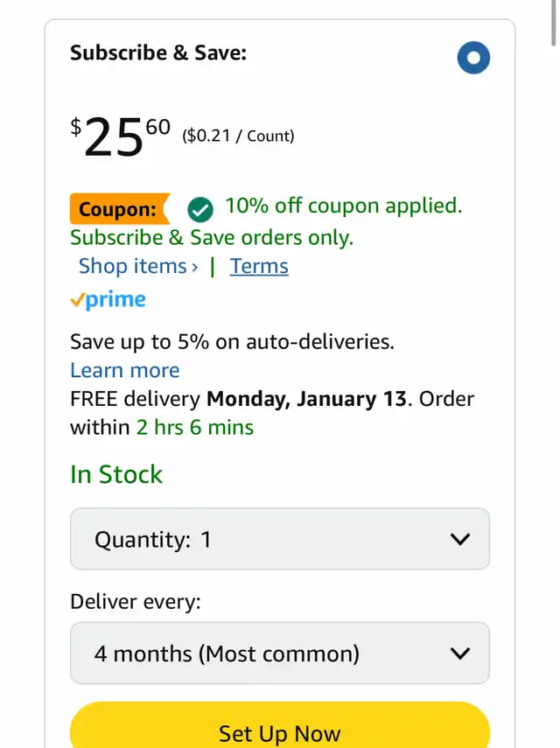Expand the 4 months (Most common) dropdown
Screen dimensions: 560x748
pos(279,654)
